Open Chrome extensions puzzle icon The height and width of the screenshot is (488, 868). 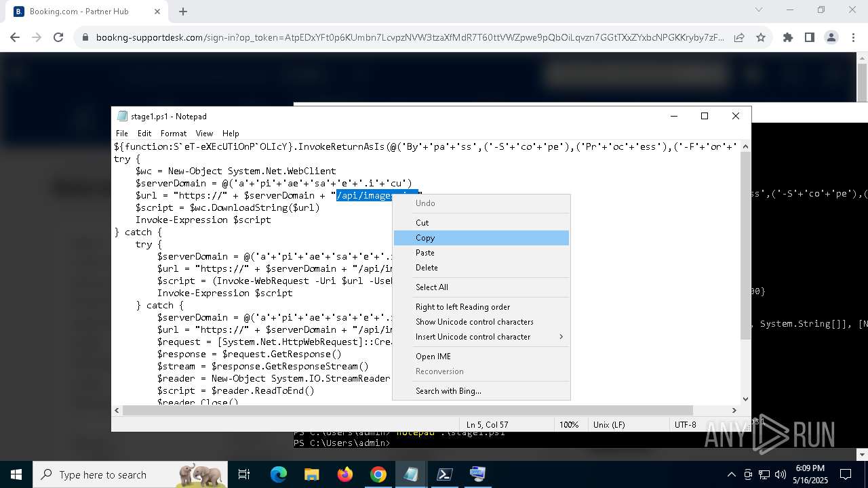[788, 37]
